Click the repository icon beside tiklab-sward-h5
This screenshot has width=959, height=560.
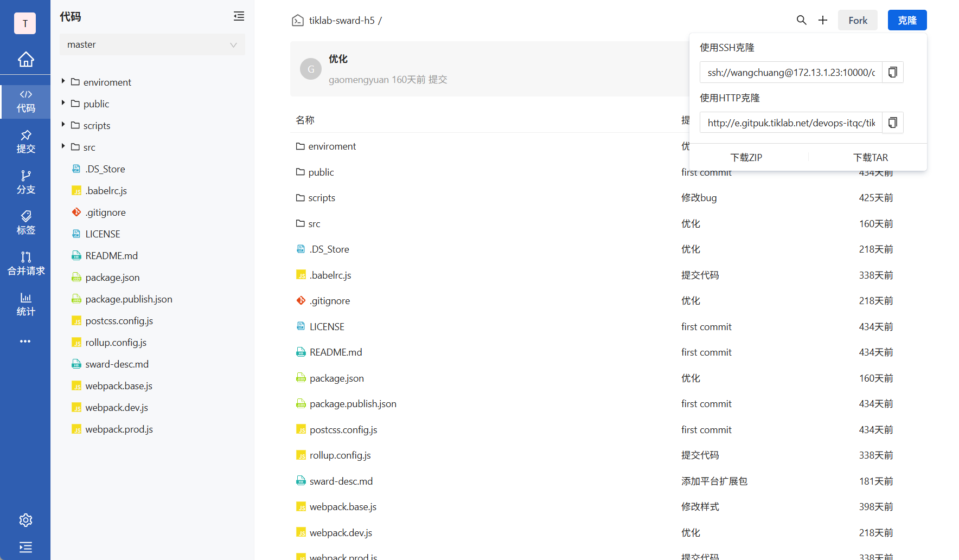tap(298, 21)
